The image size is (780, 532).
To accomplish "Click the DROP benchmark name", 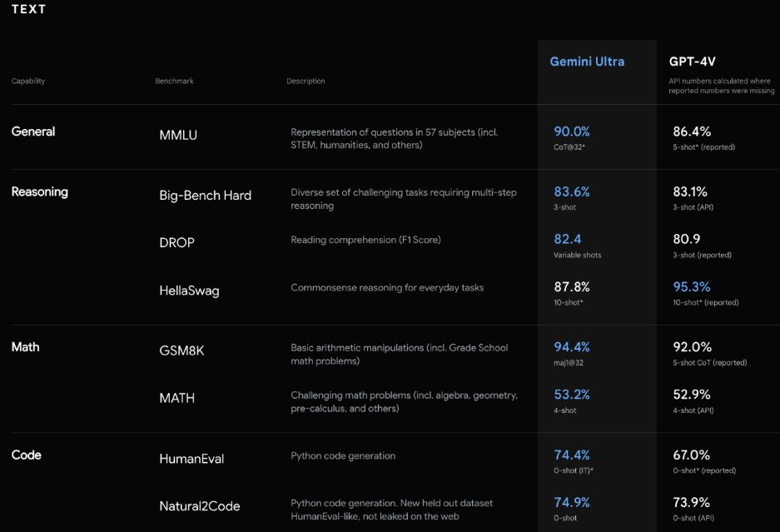I will [176, 242].
